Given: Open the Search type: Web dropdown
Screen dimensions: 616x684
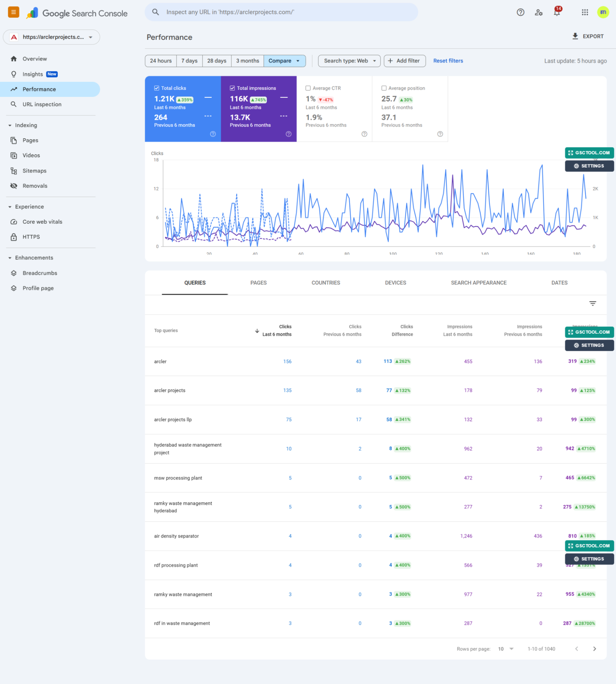Looking at the screenshot, I should click(x=349, y=61).
